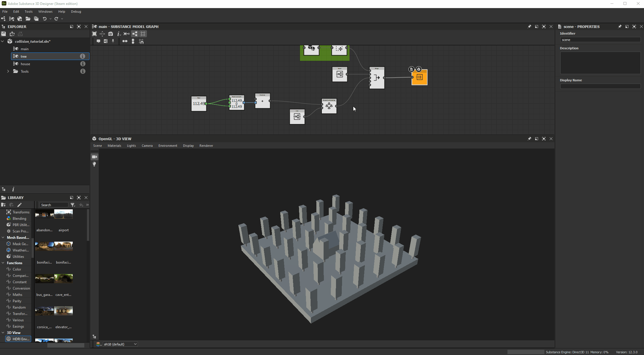Open the Windows menu

(x=45, y=12)
